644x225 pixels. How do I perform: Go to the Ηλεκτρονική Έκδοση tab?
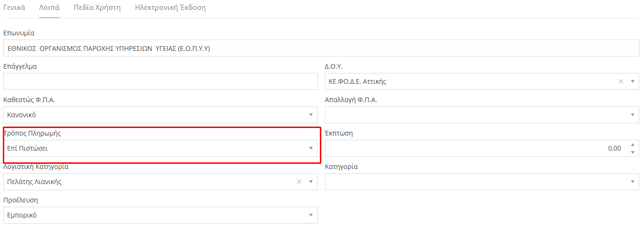tap(170, 8)
